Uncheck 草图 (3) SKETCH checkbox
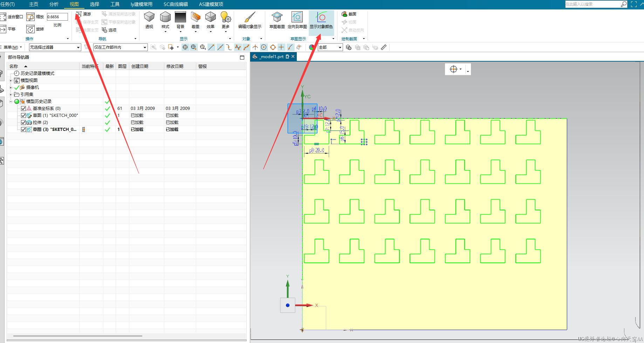This screenshot has width=644, height=343. coord(23,129)
